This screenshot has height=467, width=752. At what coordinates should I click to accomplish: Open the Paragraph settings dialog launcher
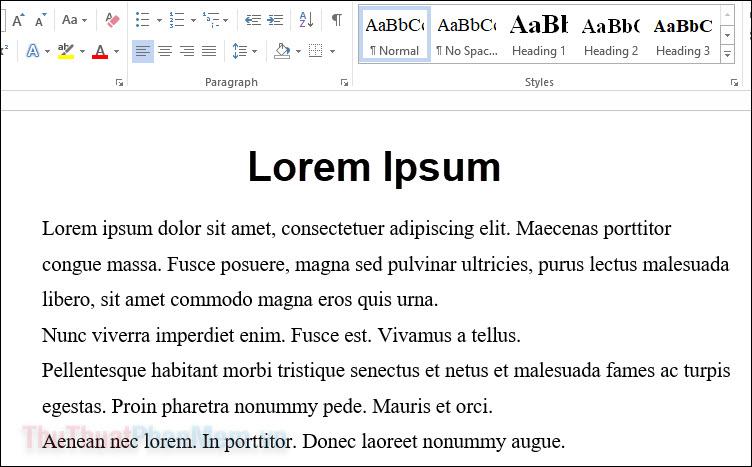click(345, 83)
